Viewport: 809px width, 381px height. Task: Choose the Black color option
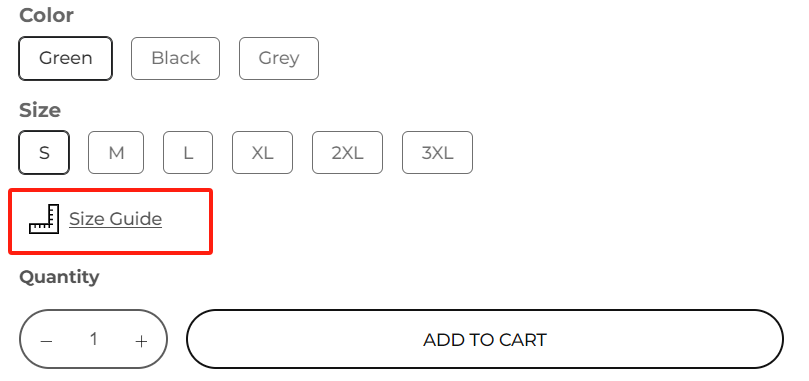[x=175, y=58]
